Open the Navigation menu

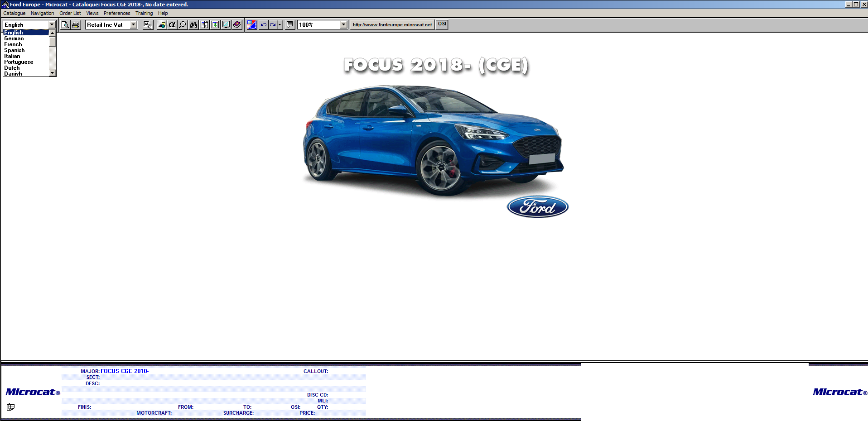42,13
